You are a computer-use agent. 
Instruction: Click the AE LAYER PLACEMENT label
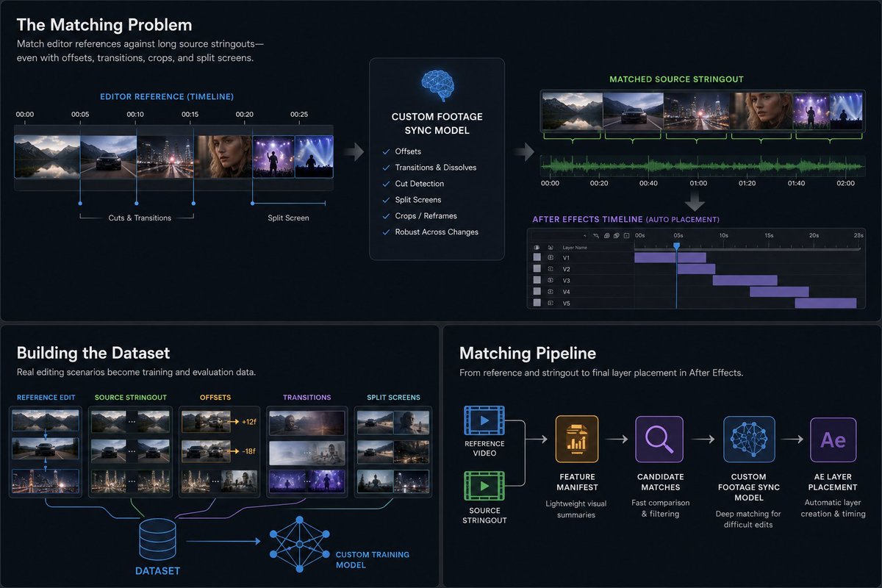(x=833, y=482)
